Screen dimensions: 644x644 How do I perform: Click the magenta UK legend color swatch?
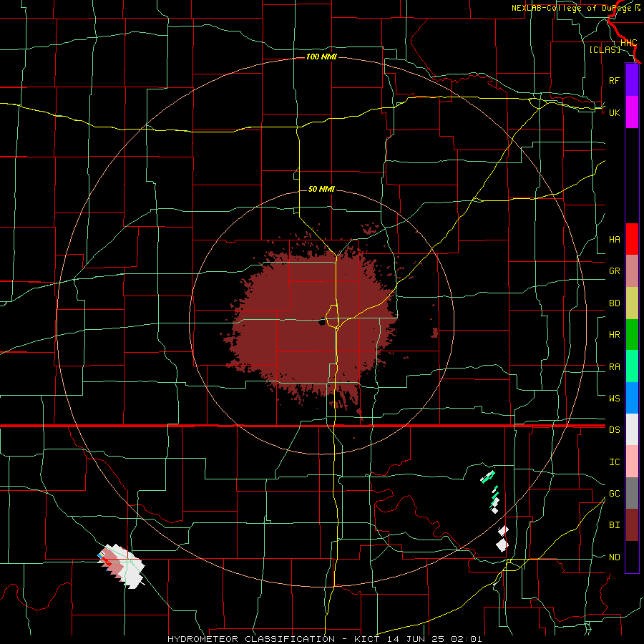[x=632, y=112]
